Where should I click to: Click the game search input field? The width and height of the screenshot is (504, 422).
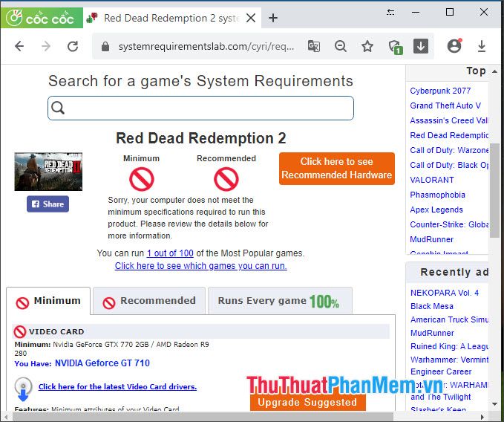[200, 108]
